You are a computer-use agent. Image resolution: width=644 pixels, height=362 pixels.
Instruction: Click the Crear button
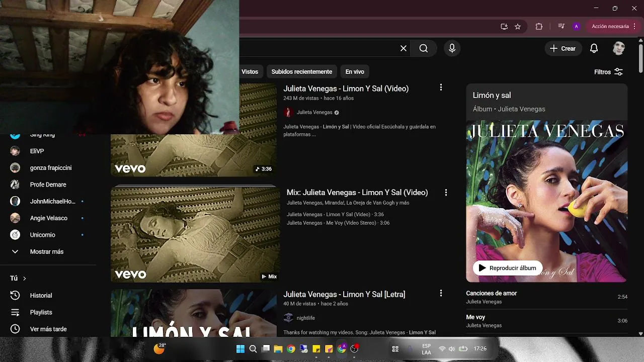tap(563, 48)
